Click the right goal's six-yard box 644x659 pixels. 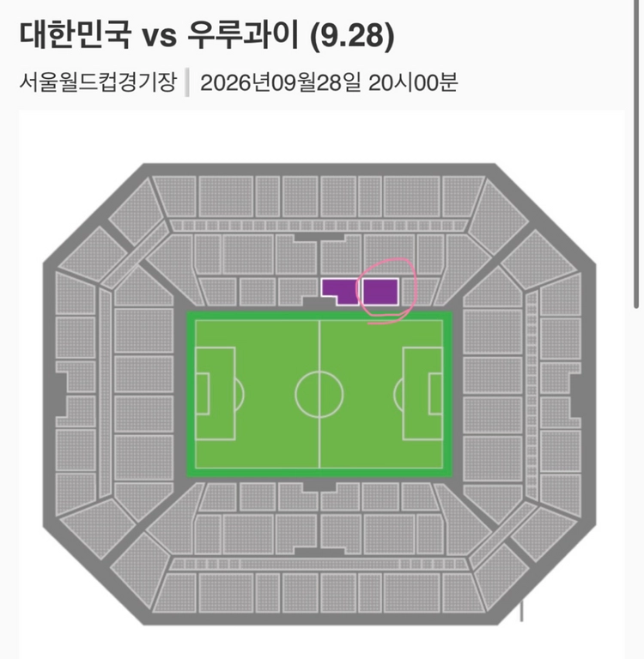tap(435, 393)
